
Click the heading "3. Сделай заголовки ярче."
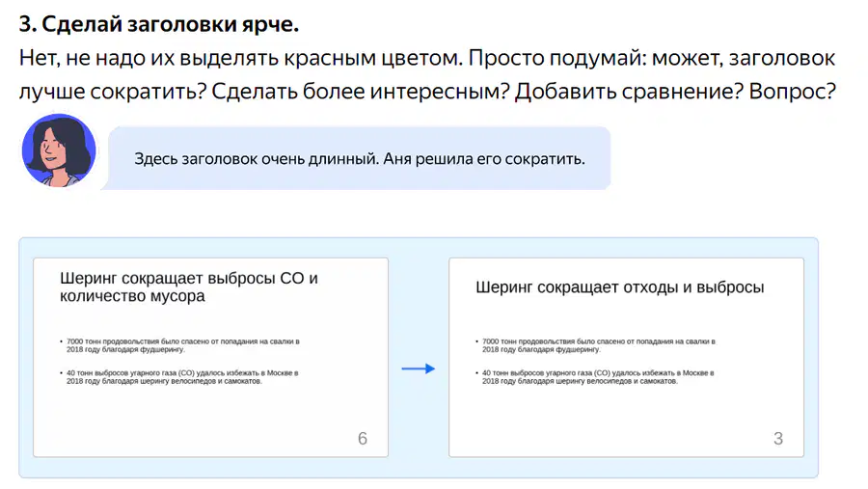(159, 24)
